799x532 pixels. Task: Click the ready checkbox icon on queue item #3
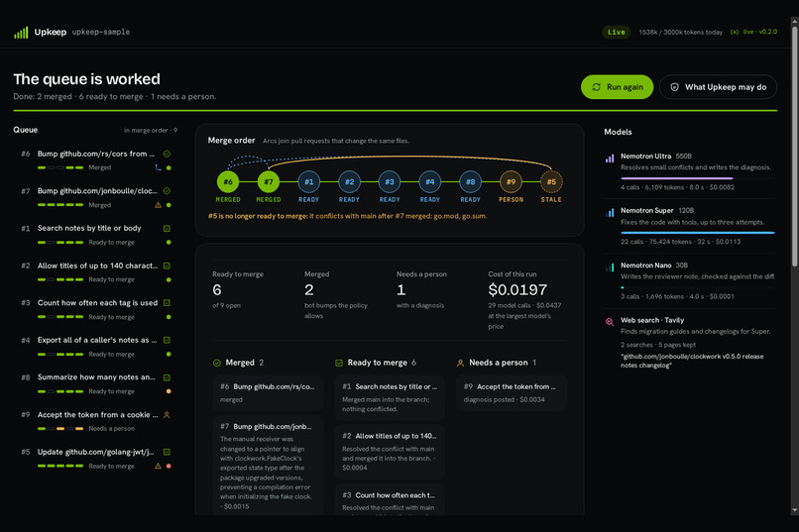(167, 303)
